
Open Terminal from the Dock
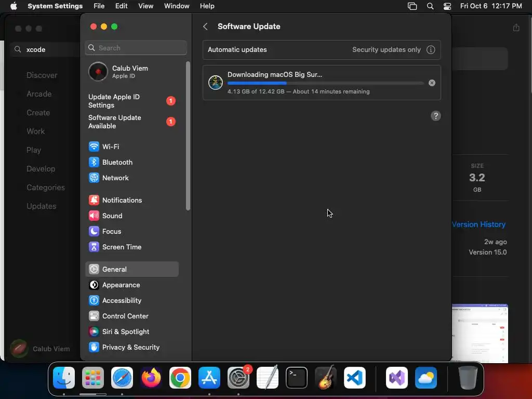(297, 378)
